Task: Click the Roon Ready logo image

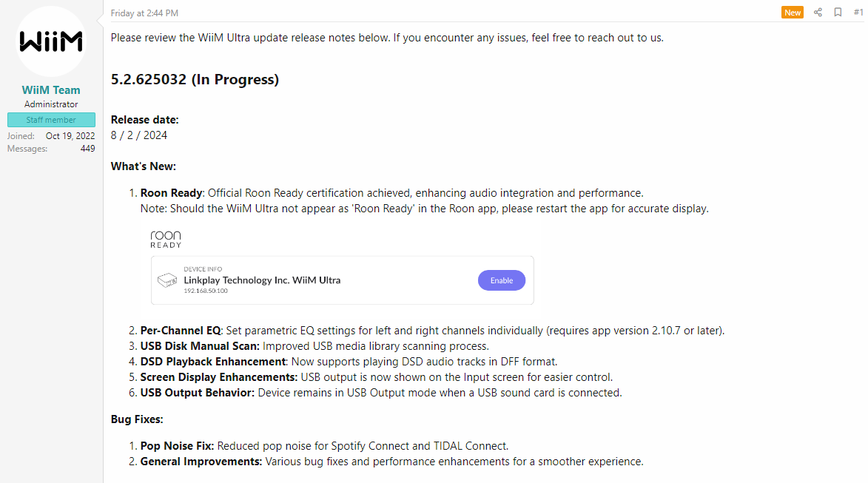Action: coord(166,239)
